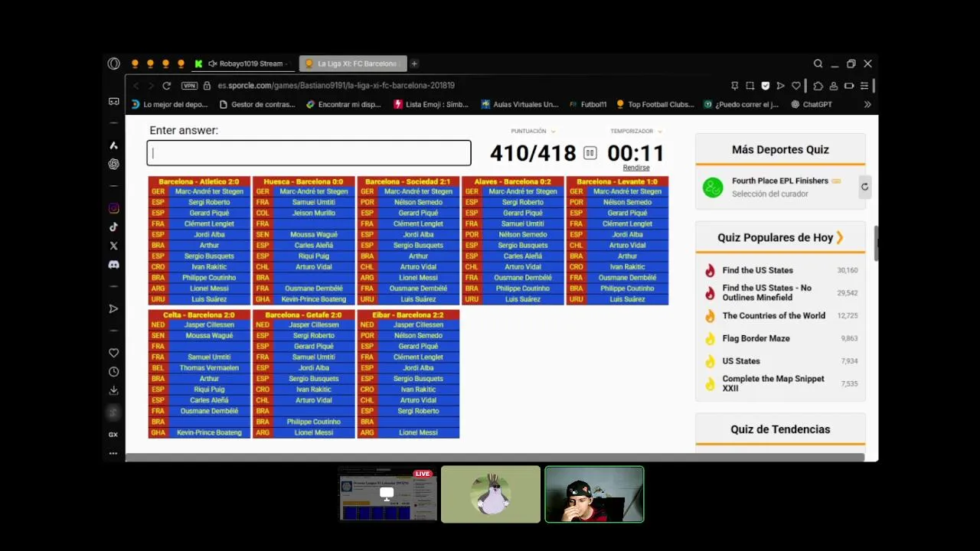Image resolution: width=980 pixels, height=551 pixels.
Task: Open 'Gestor de contras...' bookmark
Action: [256, 104]
